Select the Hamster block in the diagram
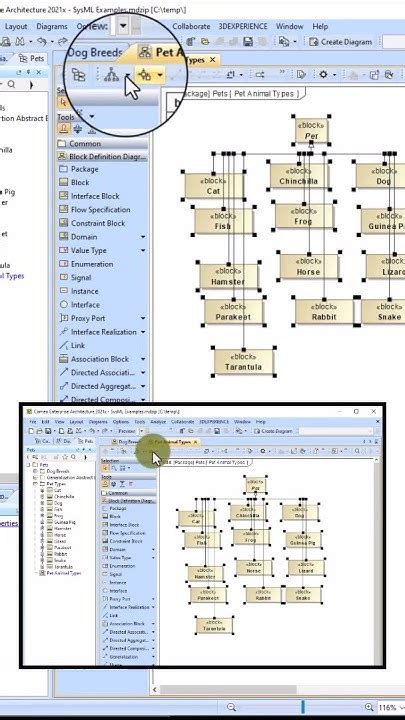The image size is (405, 720). 228,276
